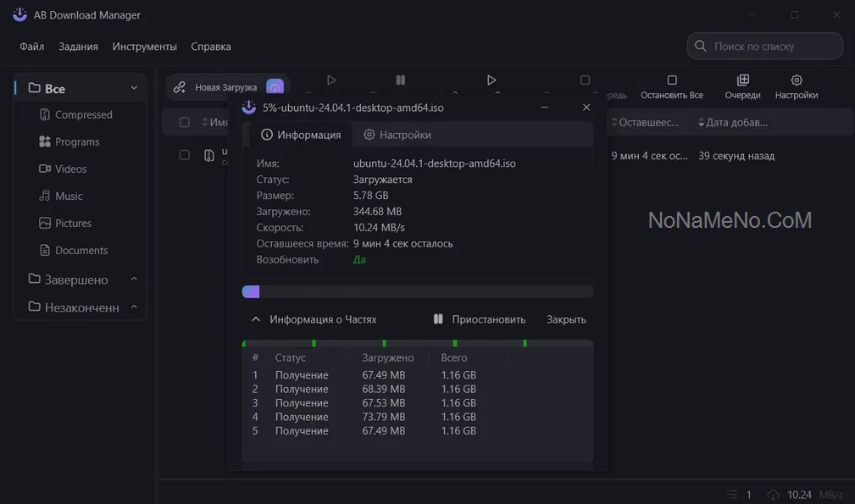Viewport: 855px width, 504px height.
Task: Expand the Завершено folder chevron
Action: (134, 280)
